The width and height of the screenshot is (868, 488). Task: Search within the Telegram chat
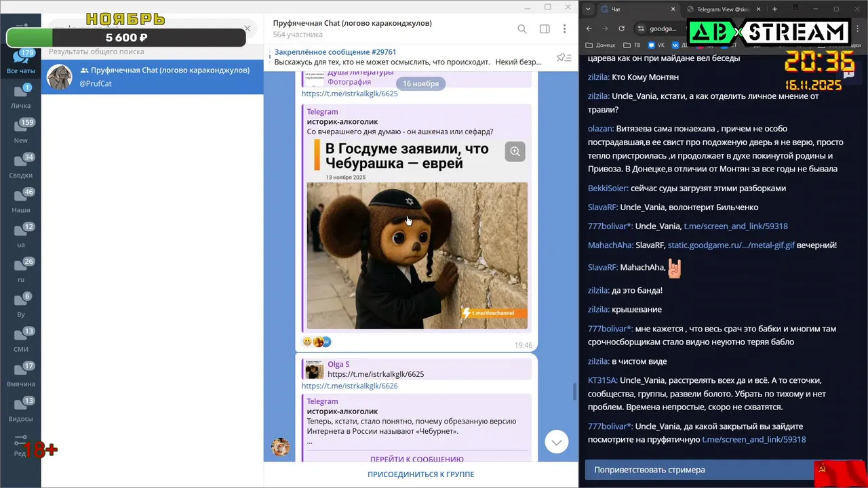[522, 29]
